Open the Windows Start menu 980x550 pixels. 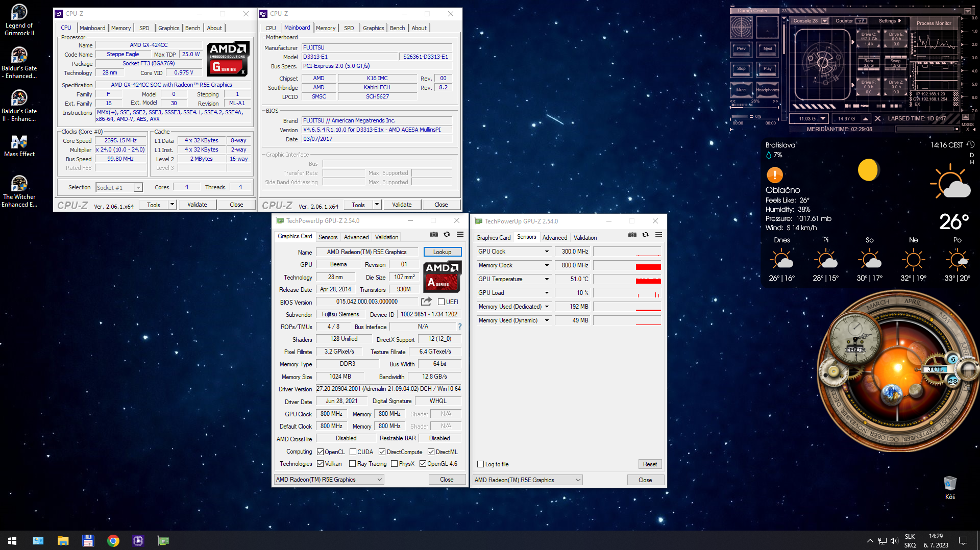pyautogui.click(x=12, y=540)
